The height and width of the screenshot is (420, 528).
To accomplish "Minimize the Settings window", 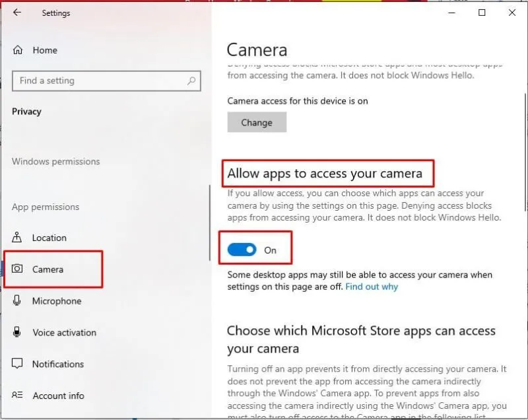I will 452,13.
